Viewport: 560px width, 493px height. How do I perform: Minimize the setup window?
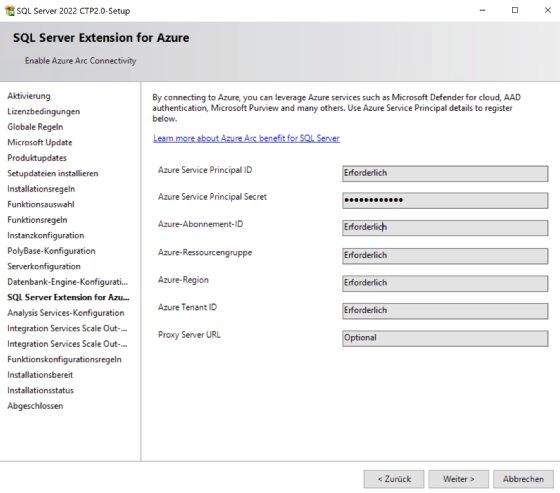tap(482, 10)
